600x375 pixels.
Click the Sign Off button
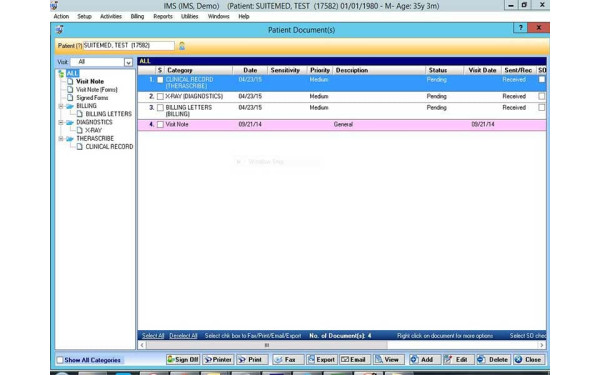[x=183, y=360]
